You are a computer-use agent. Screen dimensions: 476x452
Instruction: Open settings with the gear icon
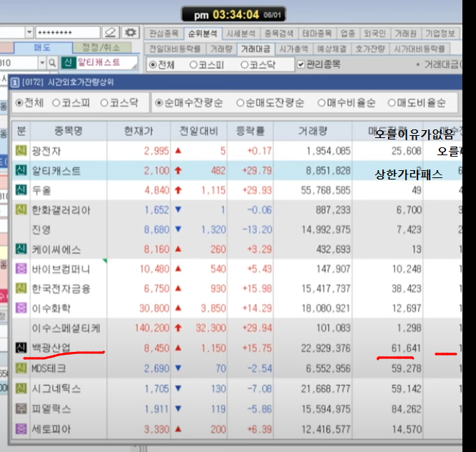(130, 32)
